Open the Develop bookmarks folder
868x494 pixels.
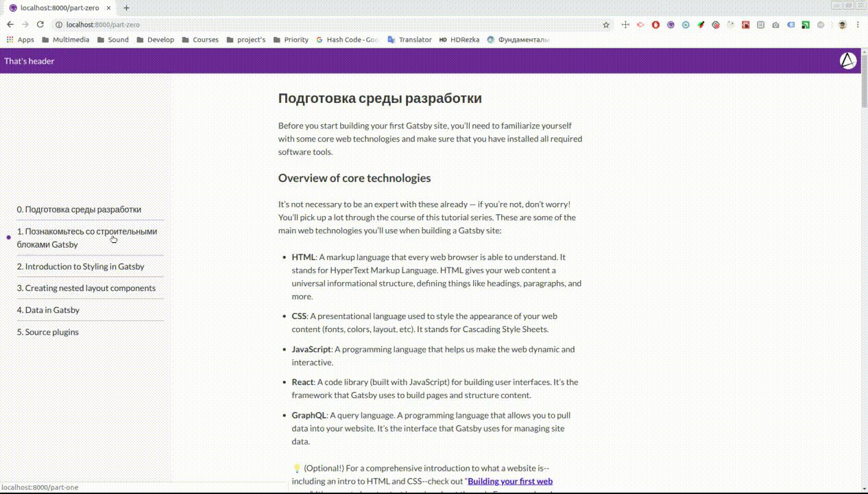pyautogui.click(x=155, y=40)
